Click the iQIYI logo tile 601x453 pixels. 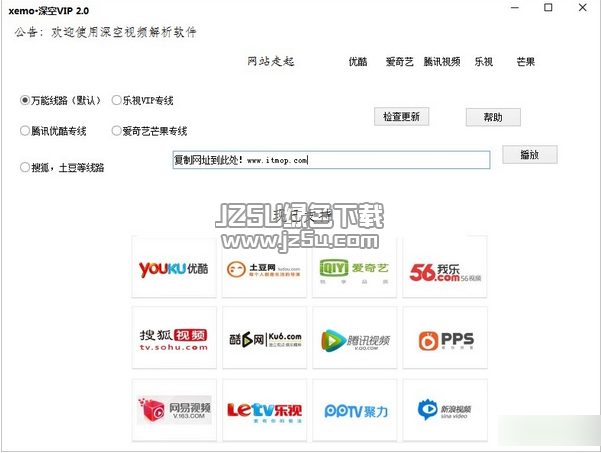point(353,268)
